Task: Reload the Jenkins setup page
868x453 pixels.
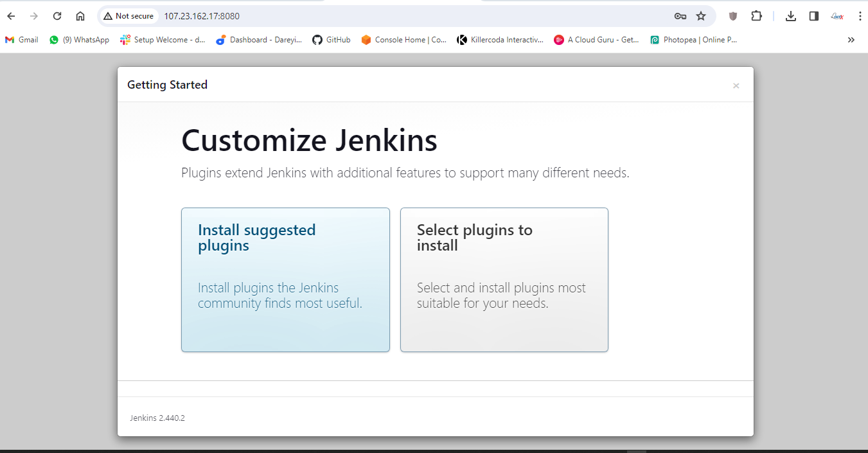Action: click(57, 16)
